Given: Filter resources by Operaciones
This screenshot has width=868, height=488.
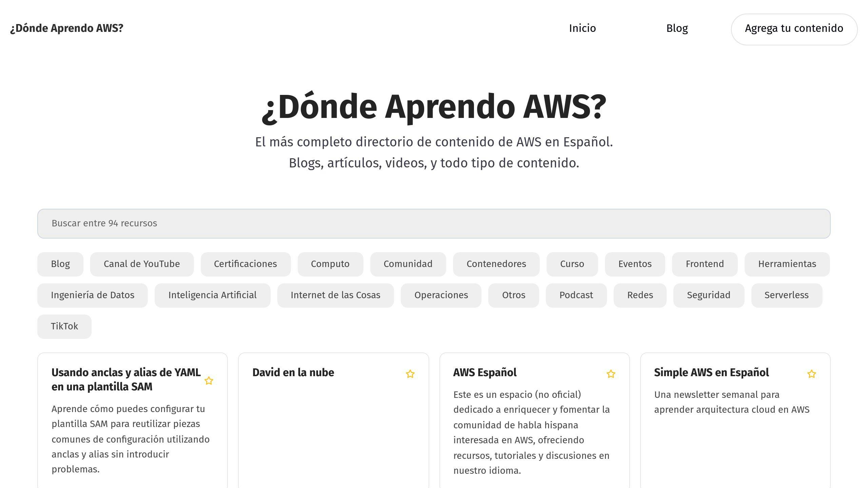Looking at the screenshot, I should 441,295.
